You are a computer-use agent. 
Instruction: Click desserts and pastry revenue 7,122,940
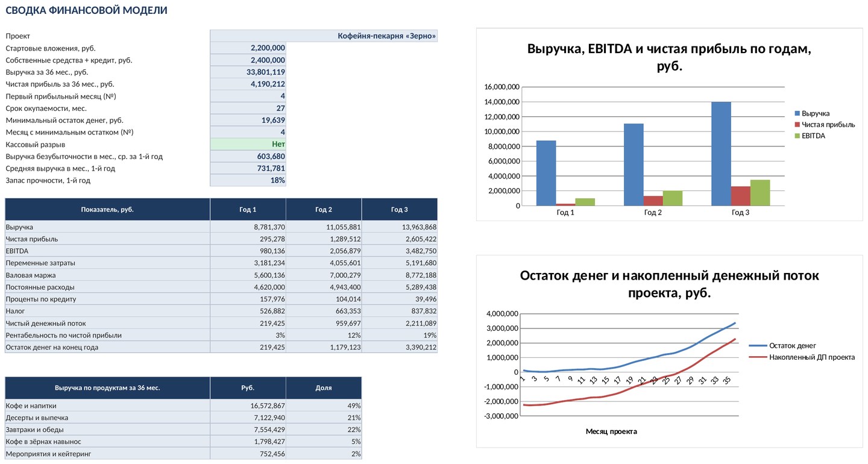click(x=248, y=418)
